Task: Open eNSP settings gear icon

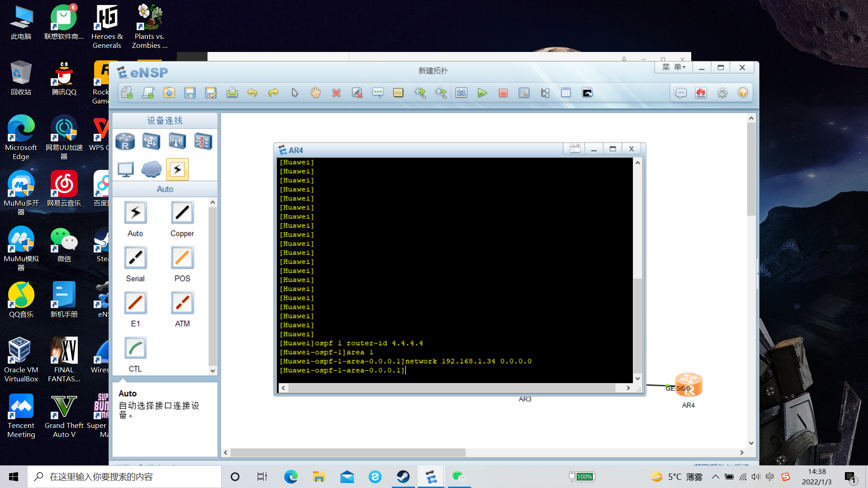Action: (722, 93)
